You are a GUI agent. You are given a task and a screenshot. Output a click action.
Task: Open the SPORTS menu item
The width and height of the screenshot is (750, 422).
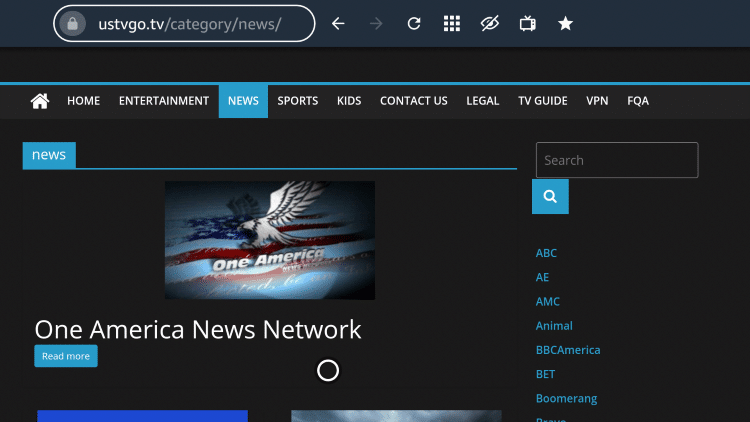[x=298, y=101]
